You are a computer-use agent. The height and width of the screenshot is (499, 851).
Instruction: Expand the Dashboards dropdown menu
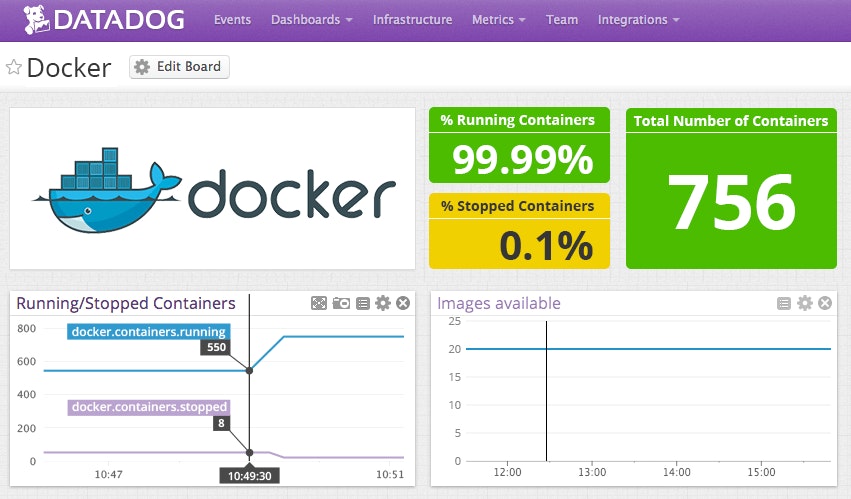pos(311,20)
